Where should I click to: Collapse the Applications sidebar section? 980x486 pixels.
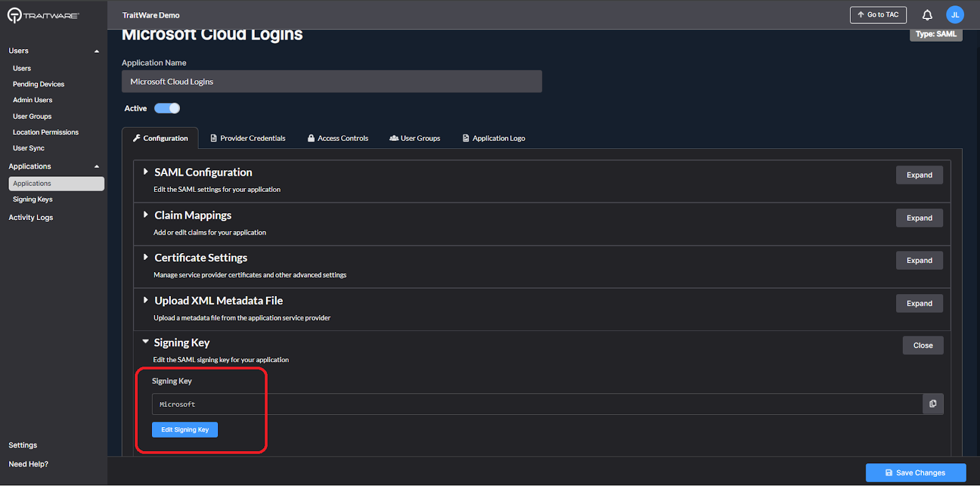click(x=97, y=167)
